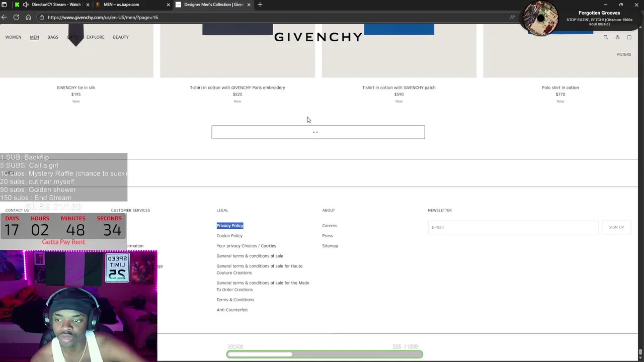This screenshot has width=644, height=362.
Task: Click the $195 tie price
Action: pos(76,95)
